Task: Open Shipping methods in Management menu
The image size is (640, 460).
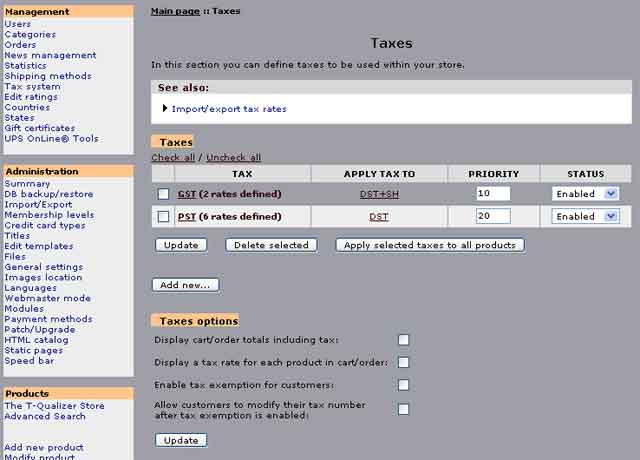Action: coord(47,76)
